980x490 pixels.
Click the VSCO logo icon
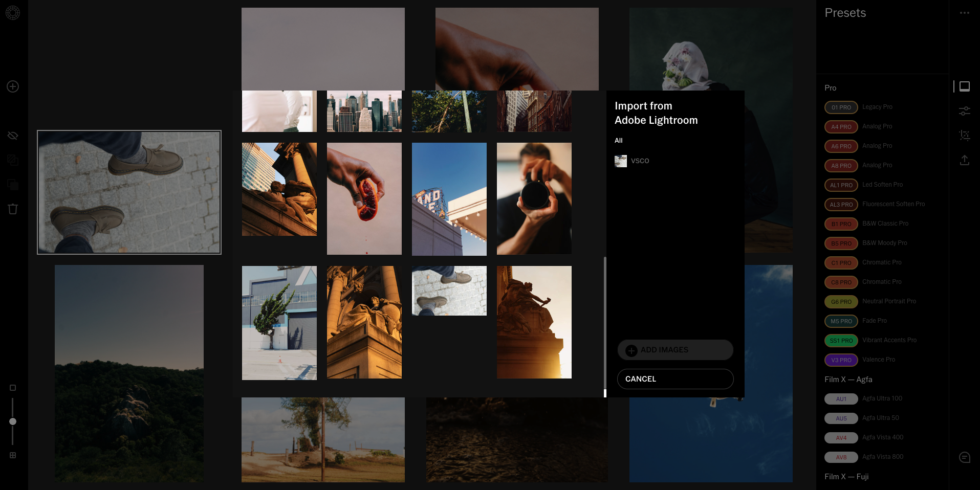point(13,13)
